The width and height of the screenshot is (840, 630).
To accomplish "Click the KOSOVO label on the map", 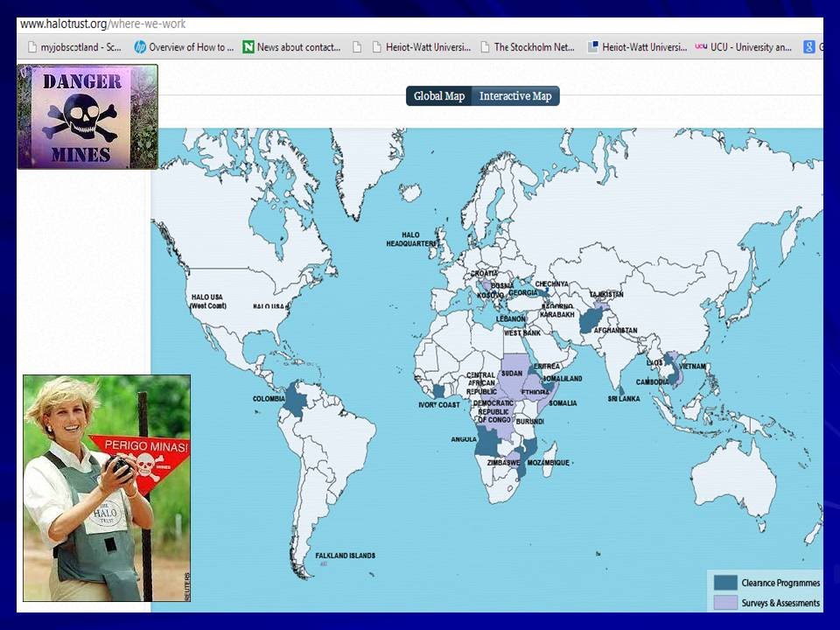I will [x=490, y=295].
